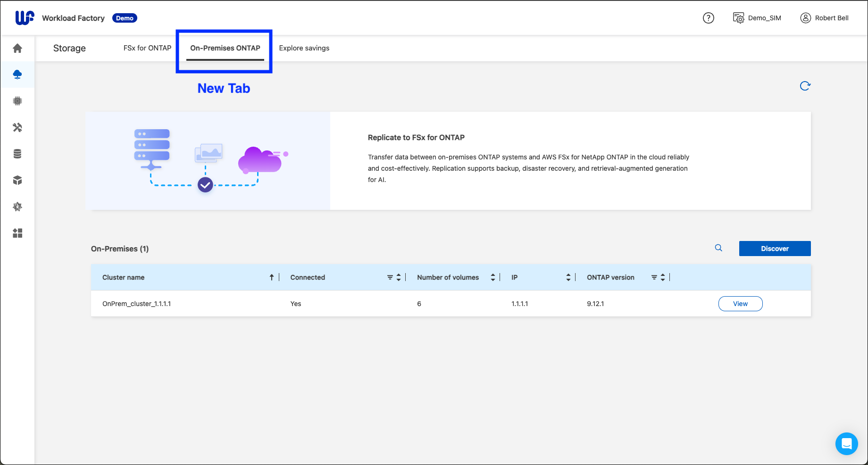Refresh the On-Premises cluster list
868x465 pixels.
[805, 85]
